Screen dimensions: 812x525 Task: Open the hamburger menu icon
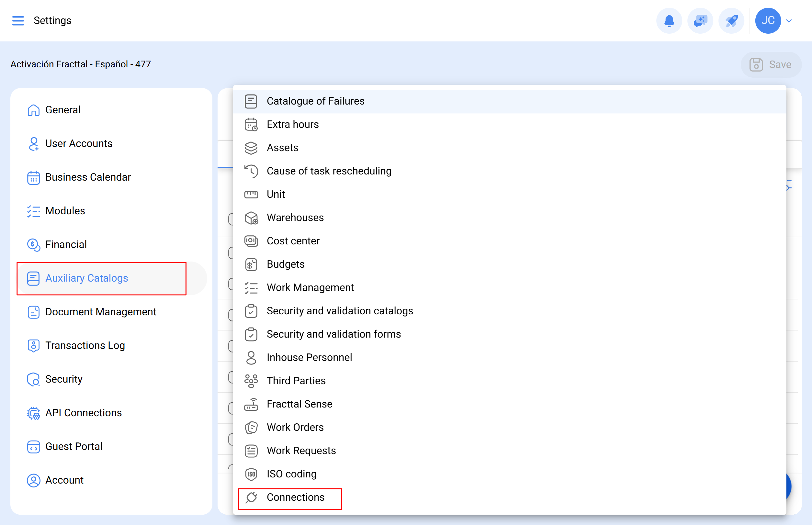click(x=18, y=21)
